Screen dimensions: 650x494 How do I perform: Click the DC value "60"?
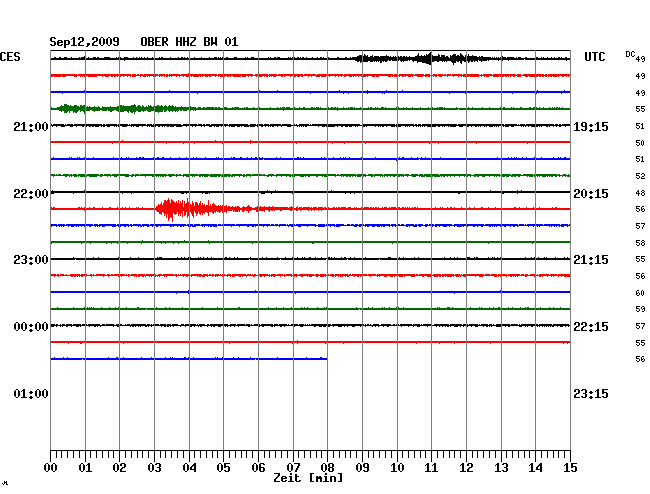coord(640,293)
